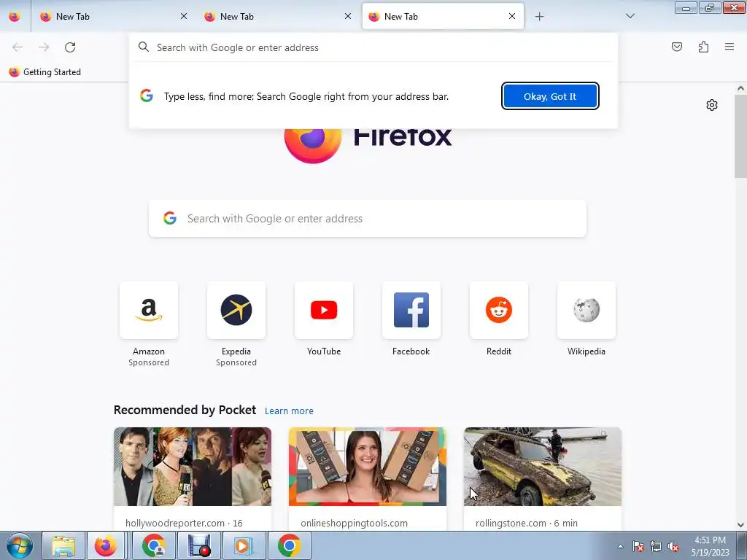Viewport: 747px width, 560px height.
Task: Open the Extensions puzzle icon
Action: pyautogui.click(x=703, y=47)
